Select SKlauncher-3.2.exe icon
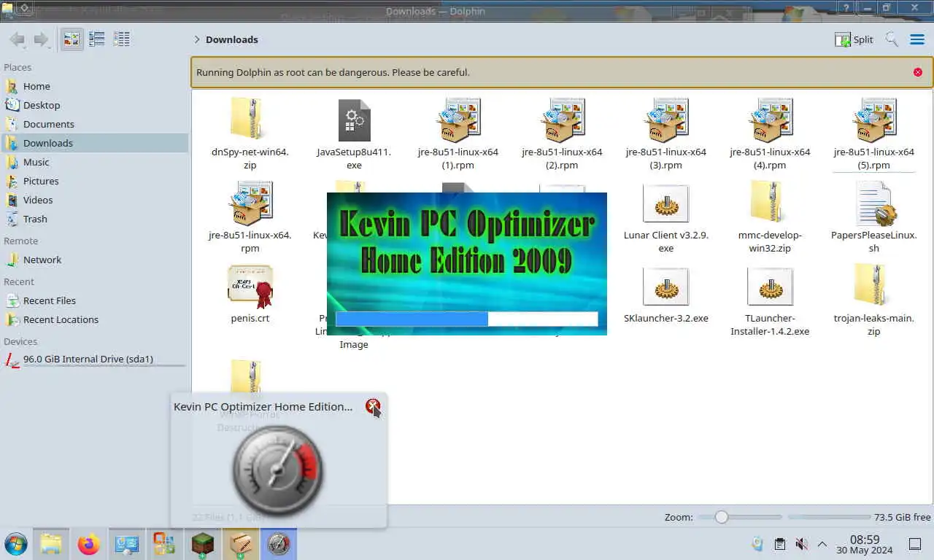Screen dimensions: 934x560 coord(665,287)
